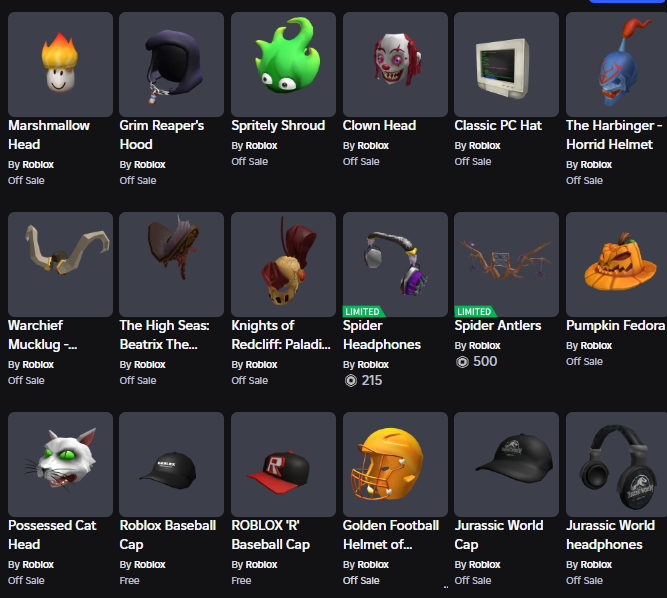This screenshot has height=598, width=667.
Task: View the Clown Head item image
Action: click(x=395, y=64)
